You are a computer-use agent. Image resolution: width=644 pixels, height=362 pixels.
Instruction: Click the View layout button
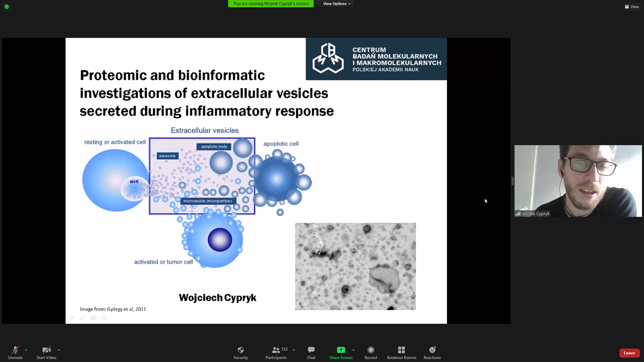coord(631,7)
